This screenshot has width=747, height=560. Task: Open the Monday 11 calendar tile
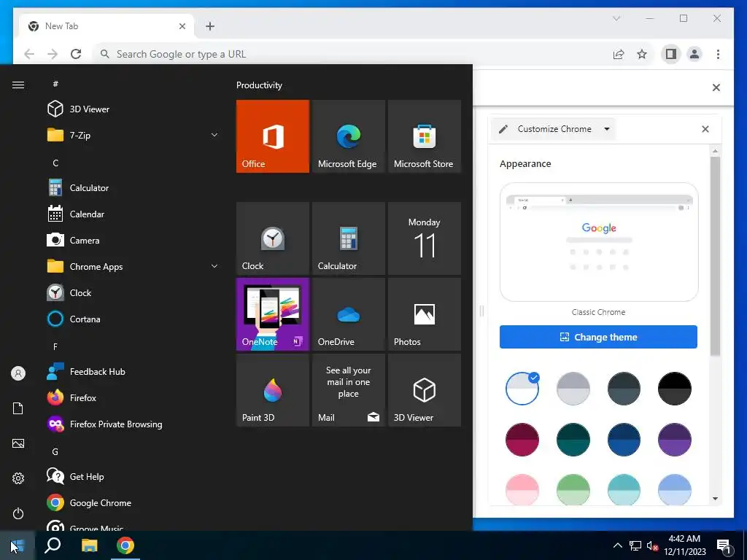tap(425, 238)
